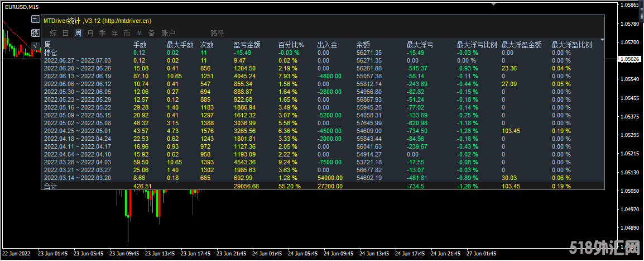Click the MTDriver统计 V3.12 title link
The width and height of the screenshot is (644, 261).
coord(97,20)
